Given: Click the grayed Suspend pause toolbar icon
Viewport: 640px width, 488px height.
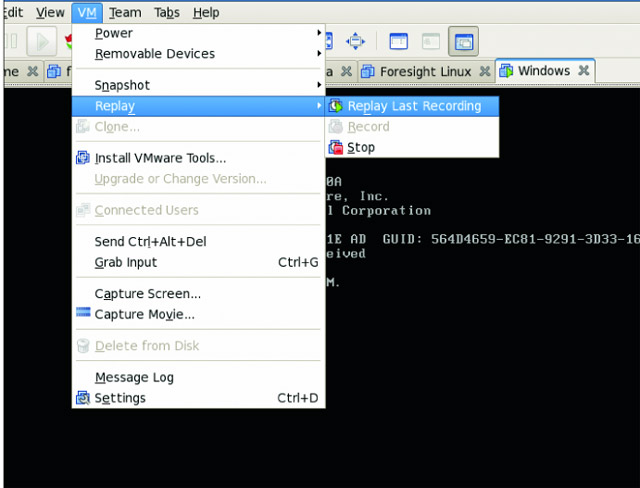Looking at the screenshot, I should (11, 41).
